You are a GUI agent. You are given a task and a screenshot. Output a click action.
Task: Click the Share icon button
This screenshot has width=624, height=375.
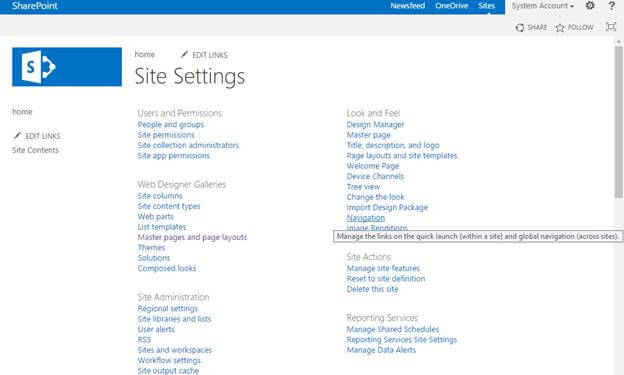click(520, 27)
